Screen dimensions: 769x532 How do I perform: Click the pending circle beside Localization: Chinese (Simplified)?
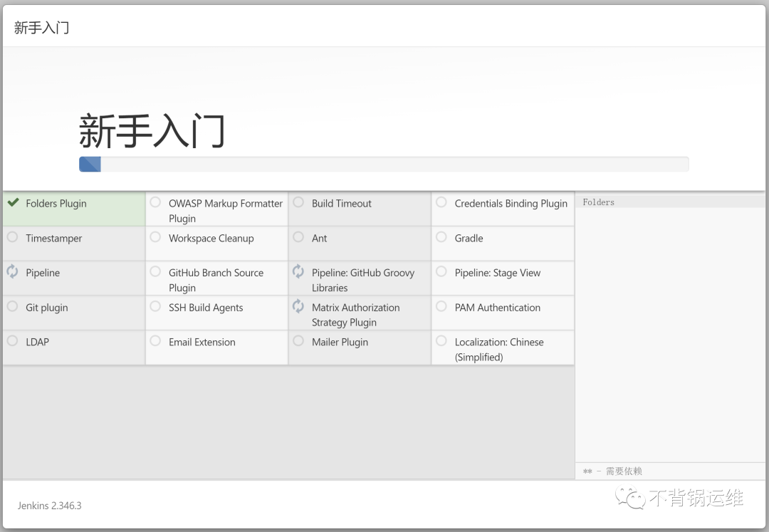point(441,340)
